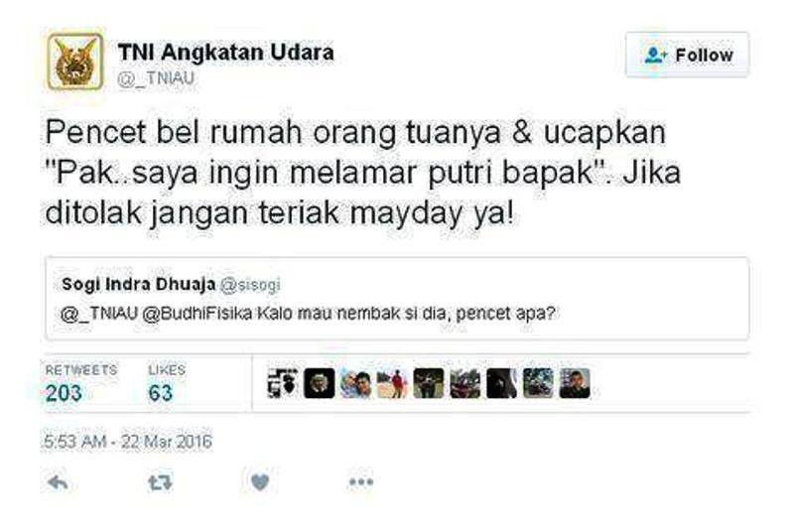Open the third liker avatar thumbnail
This screenshot has height=532, width=794.
(355, 383)
